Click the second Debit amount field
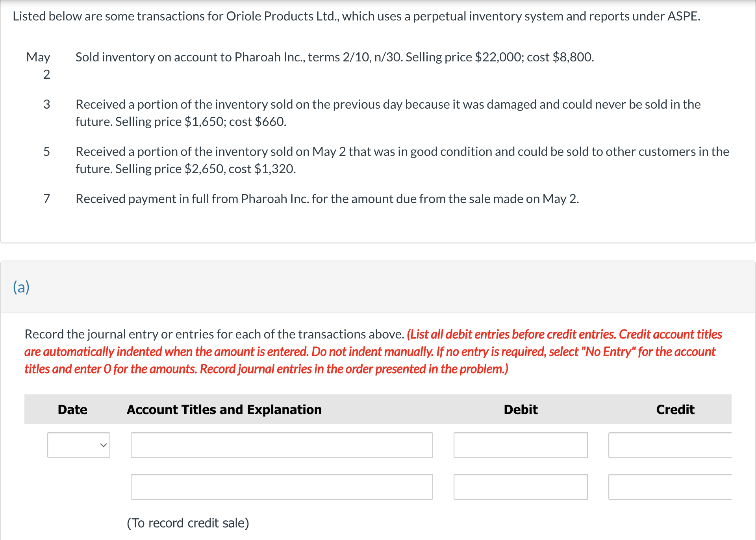 coord(521,486)
